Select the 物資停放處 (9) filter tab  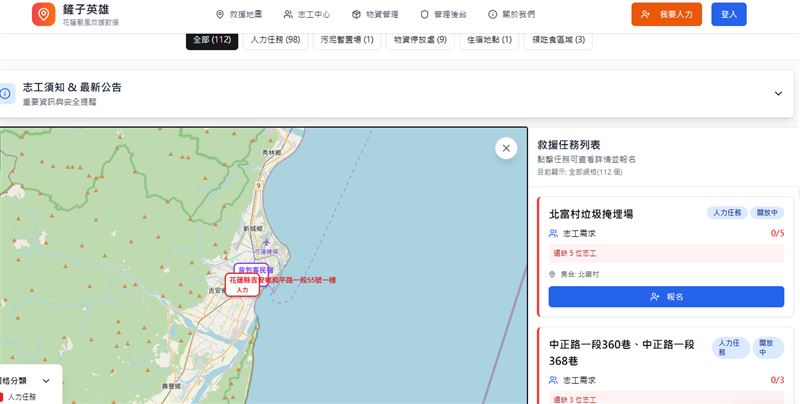tap(420, 40)
